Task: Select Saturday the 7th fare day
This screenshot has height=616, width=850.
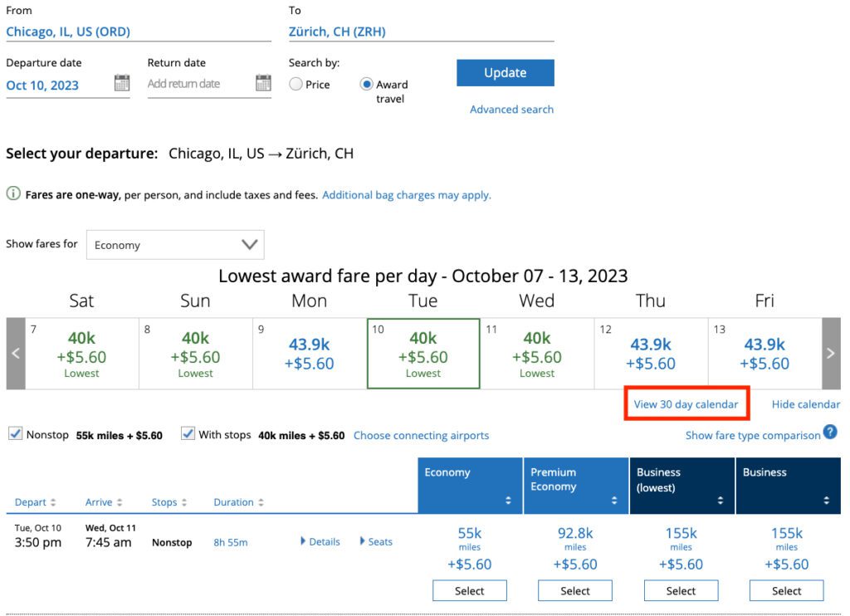Action: click(81, 354)
